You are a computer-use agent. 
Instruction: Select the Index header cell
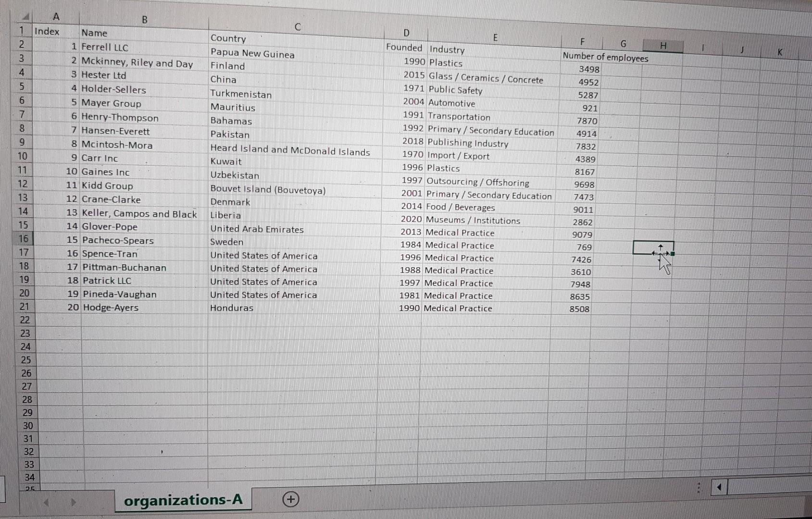pos(47,31)
